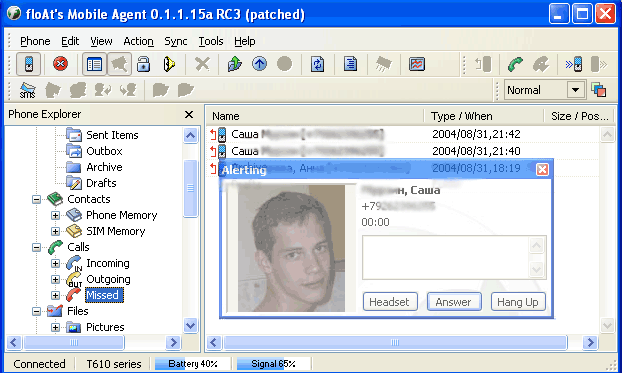
Task: Click the first gray message reply icon
Action: 53,90
